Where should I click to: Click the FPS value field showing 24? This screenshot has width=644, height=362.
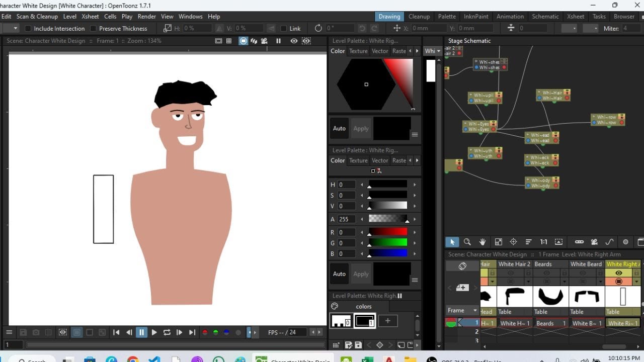pos(298,332)
